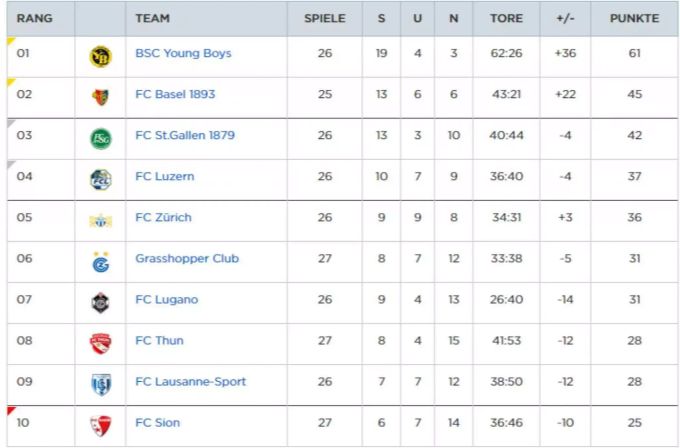Click the FC Zürich logo icon

[101, 221]
